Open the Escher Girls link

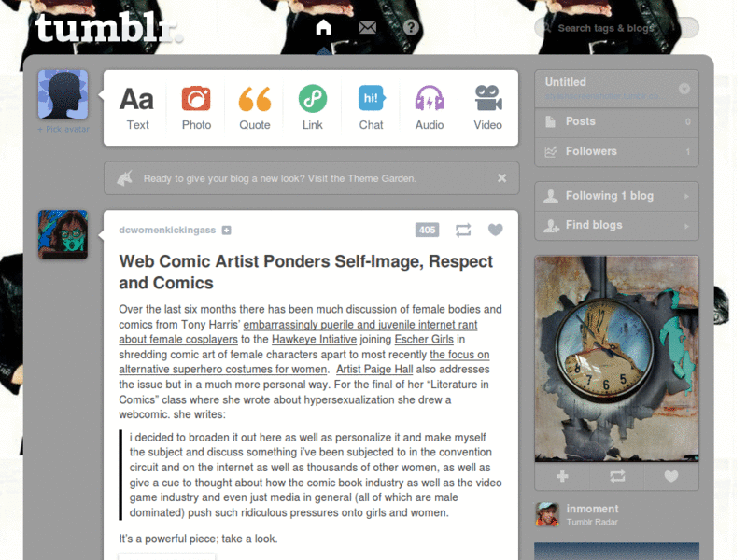(424, 339)
